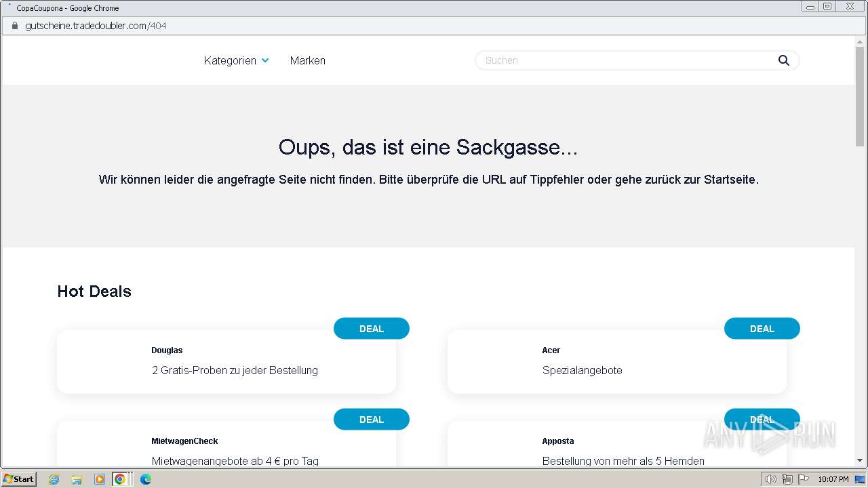Open the Douglas 2 Gratis-Proben offer
868x488 pixels.
tap(235, 371)
